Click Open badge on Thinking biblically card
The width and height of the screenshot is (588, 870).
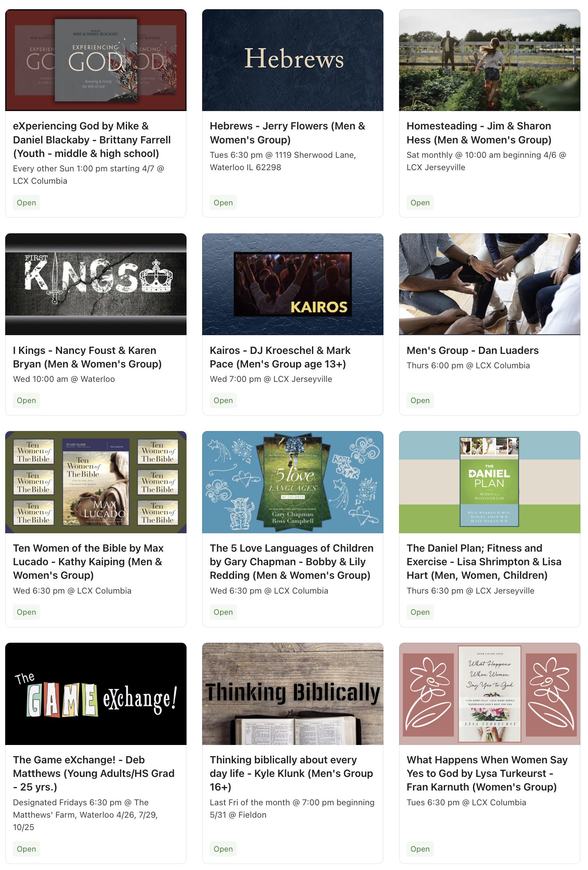pyautogui.click(x=223, y=849)
